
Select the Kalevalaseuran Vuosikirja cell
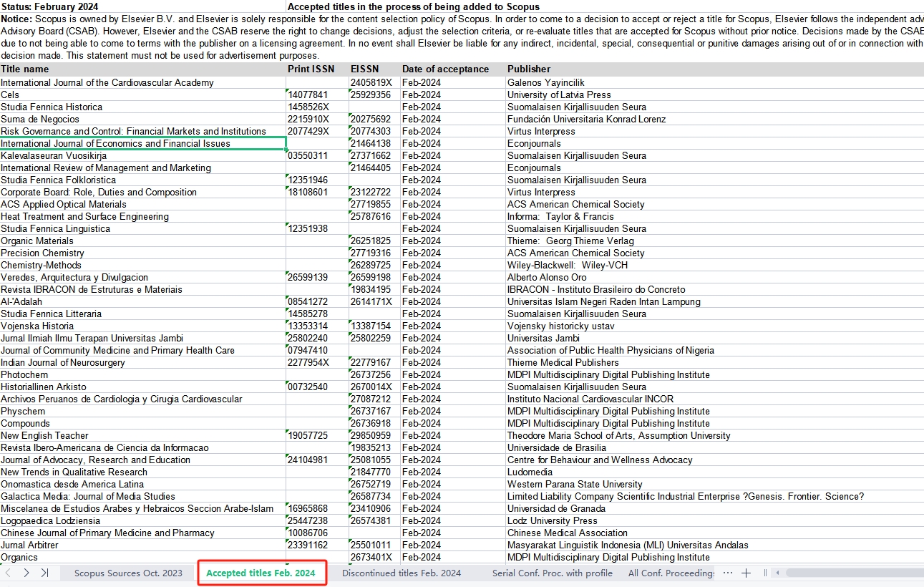[x=143, y=155]
